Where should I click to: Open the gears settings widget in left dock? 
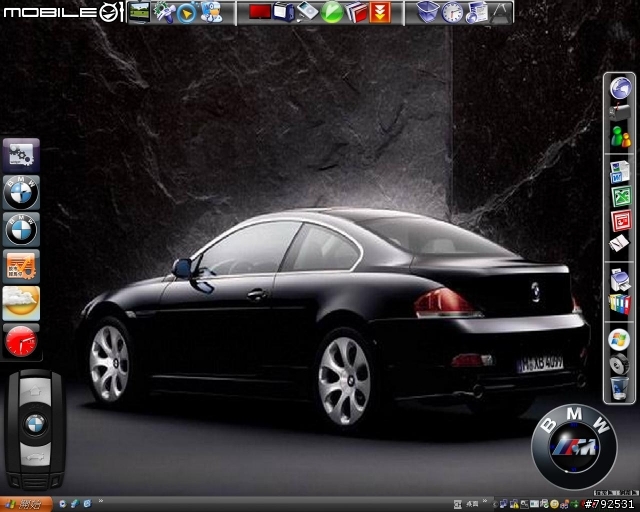pos(21,156)
